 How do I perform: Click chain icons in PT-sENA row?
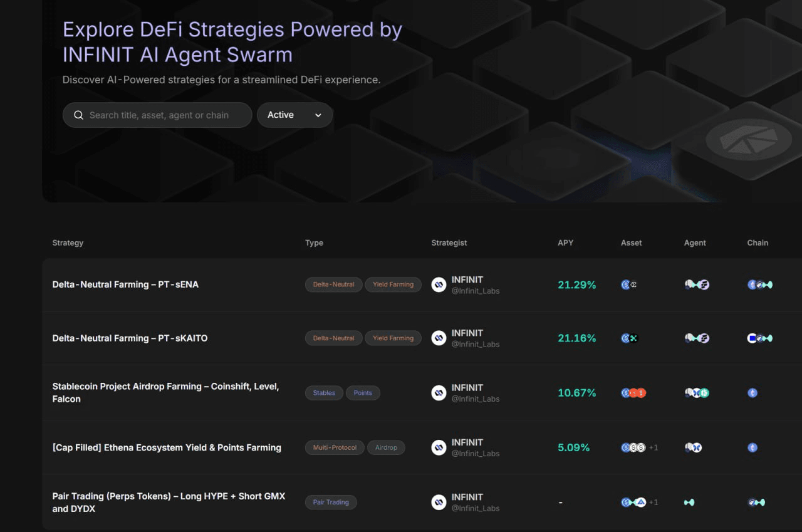[760, 284]
